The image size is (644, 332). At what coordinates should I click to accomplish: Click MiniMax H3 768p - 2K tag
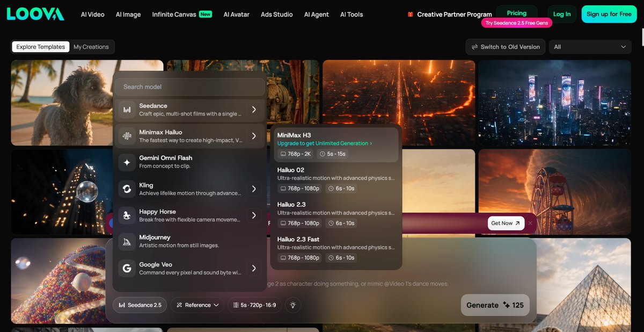coord(295,154)
